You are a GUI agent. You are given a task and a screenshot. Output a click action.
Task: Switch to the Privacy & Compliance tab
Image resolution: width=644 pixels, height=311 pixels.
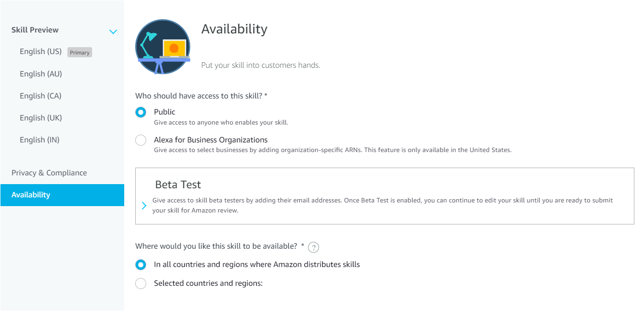(49, 173)
